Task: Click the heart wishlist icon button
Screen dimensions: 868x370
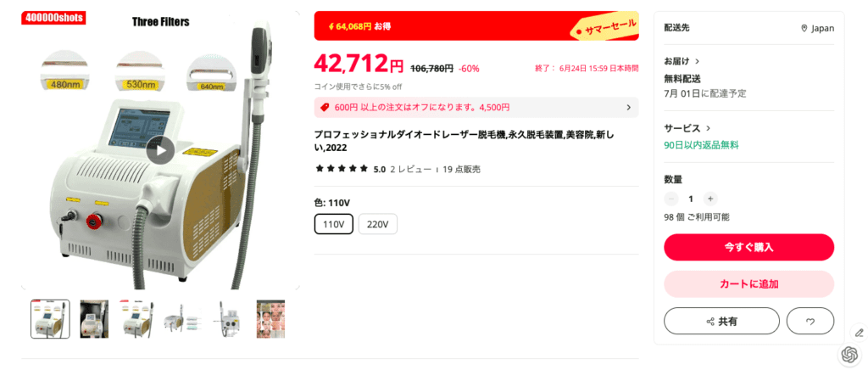Action: pos(810,322)
